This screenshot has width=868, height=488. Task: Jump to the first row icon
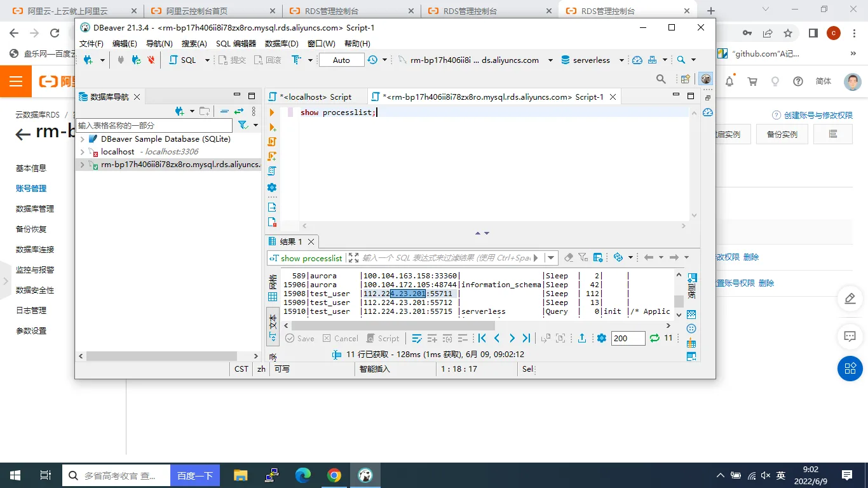coord(482,338)
